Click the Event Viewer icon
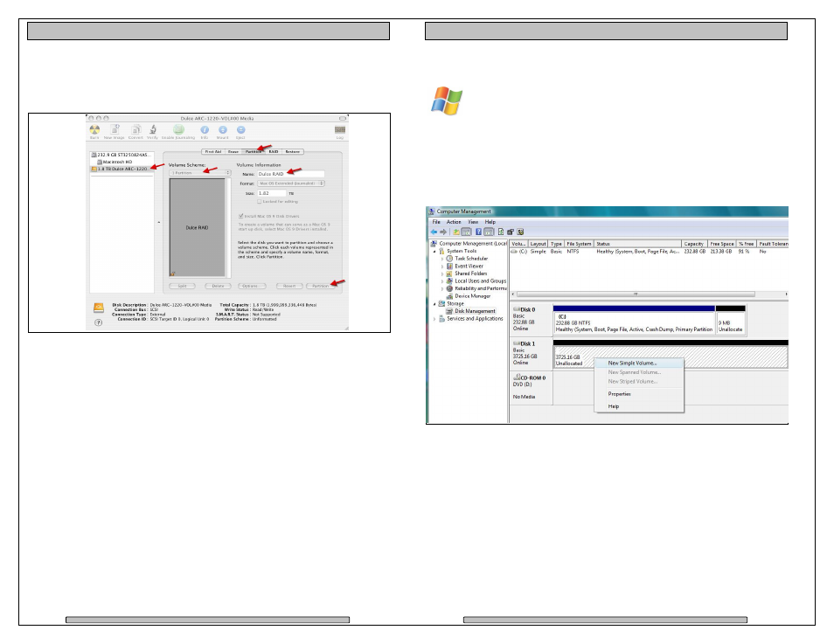834x644 pixels. pyautogui.click(x=449, y=266)
